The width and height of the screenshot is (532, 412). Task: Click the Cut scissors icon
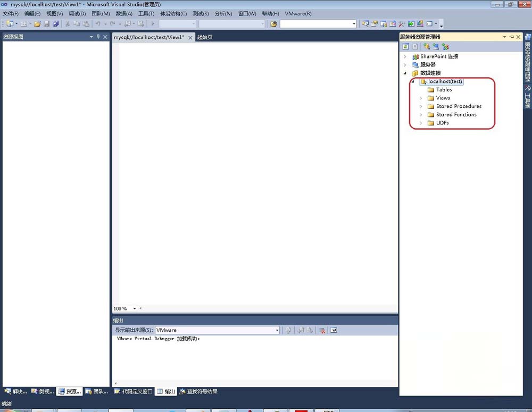(68, 24)
